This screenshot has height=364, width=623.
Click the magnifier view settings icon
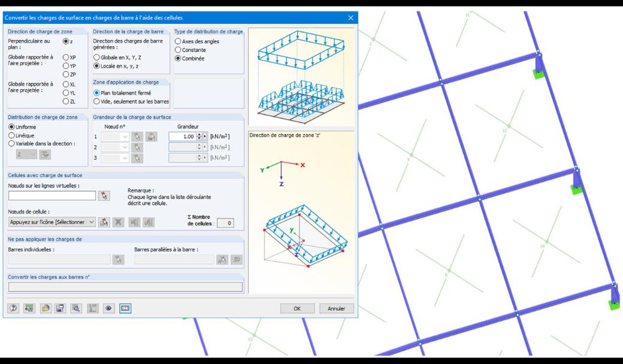(x=76, y=308)
